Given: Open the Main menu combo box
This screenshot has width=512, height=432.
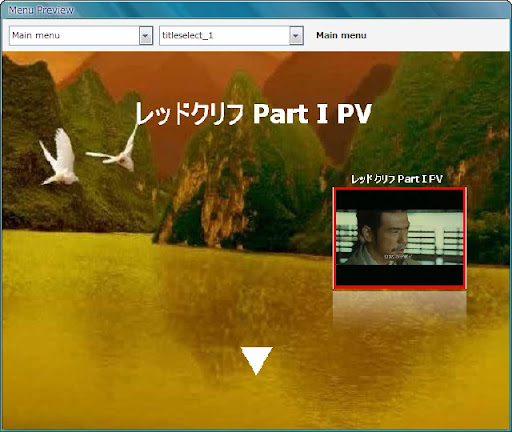Looking at the screenshot, I should coord(81,35).
